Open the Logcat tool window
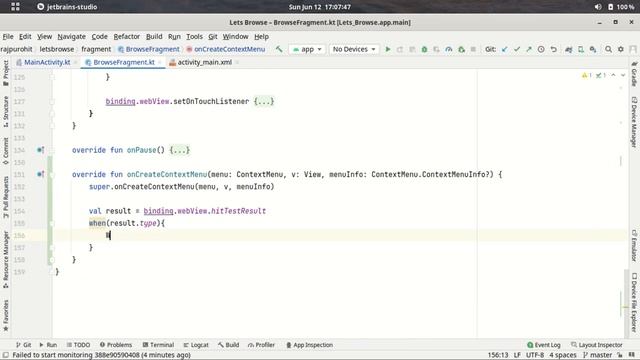640x360 pixels. click(196, 345)
